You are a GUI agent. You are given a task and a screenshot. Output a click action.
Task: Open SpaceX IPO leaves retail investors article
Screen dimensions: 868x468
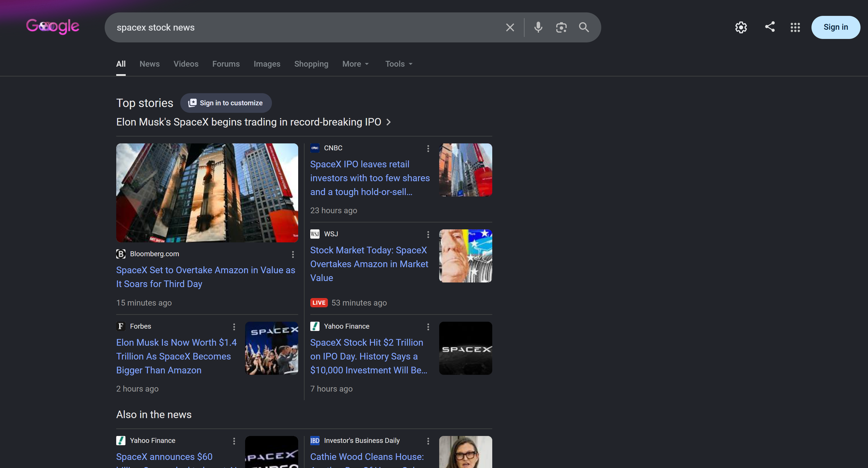pos(370,178)
